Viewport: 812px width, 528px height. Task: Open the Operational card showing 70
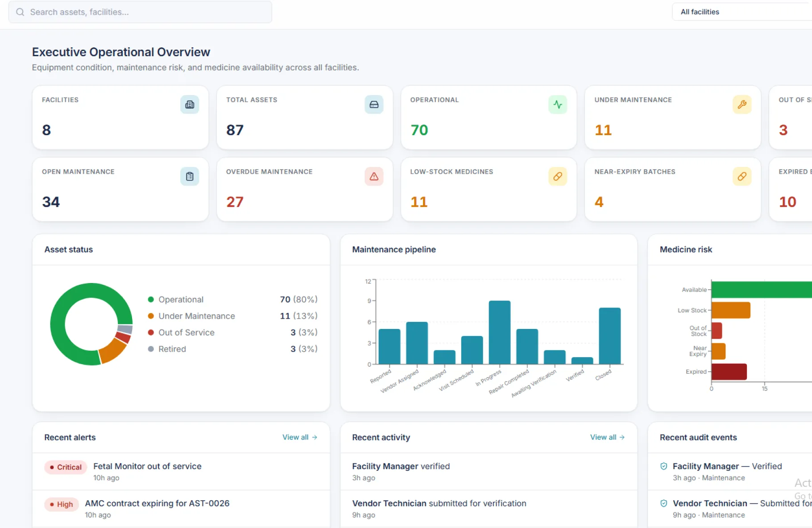(x=489, y=118)
